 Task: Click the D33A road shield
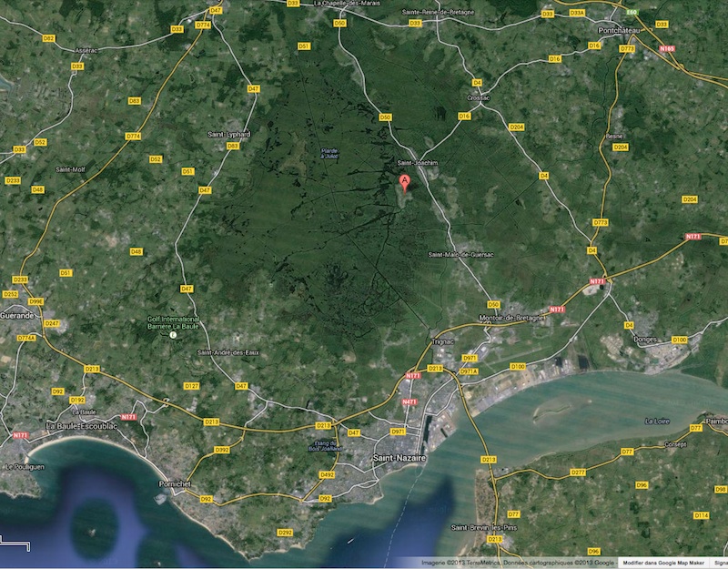[577, 14]
